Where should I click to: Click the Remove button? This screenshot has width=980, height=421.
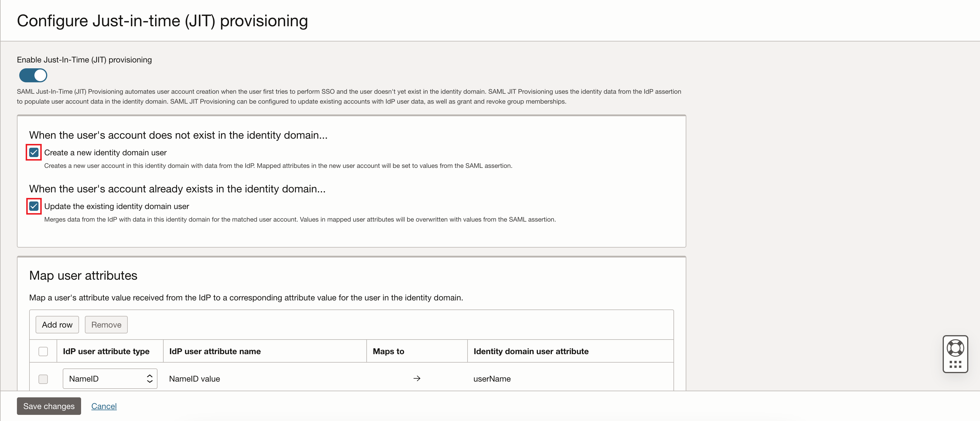tap(106, 324)
